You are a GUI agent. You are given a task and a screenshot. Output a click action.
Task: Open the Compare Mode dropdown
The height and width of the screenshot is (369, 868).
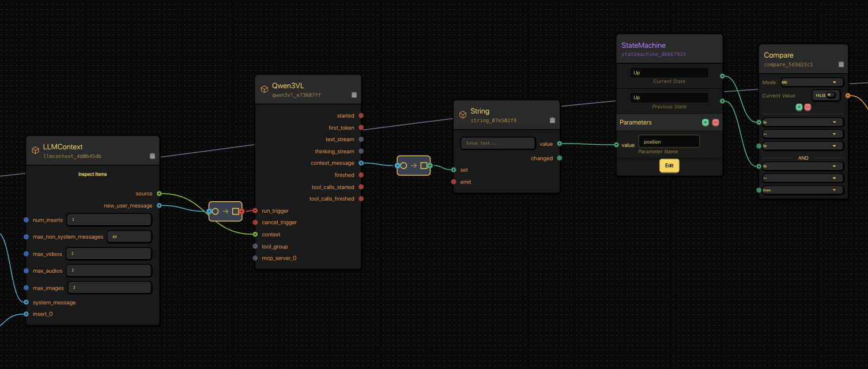[x=812, y=82]
